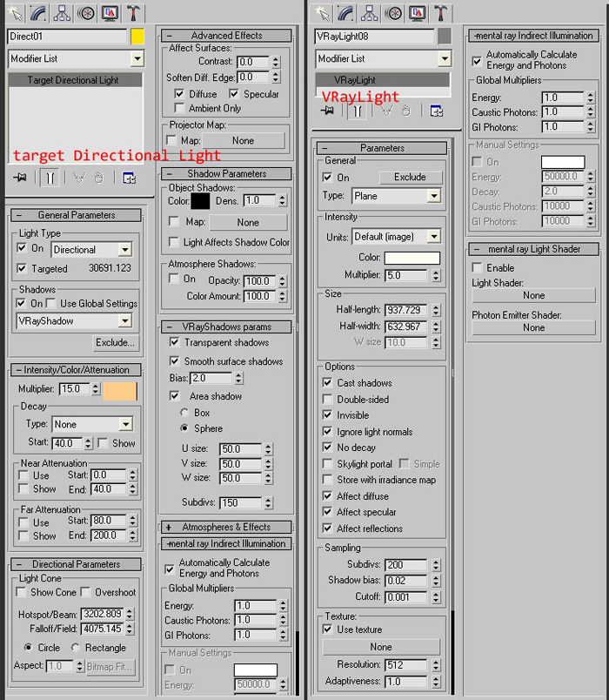Toggle Show End Result in VRayLight08 stack
This screenshot has width=609, height=700.
pos(358,111)
